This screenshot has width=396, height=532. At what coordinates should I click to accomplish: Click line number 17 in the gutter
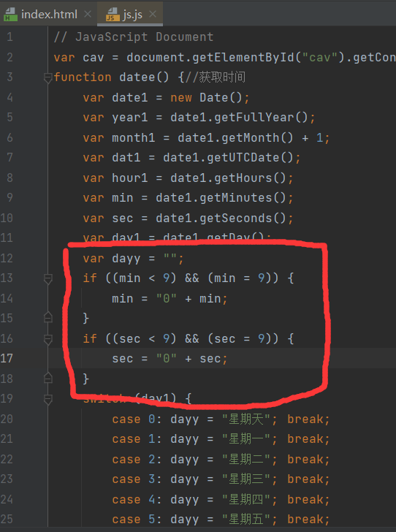coord(7,358)
